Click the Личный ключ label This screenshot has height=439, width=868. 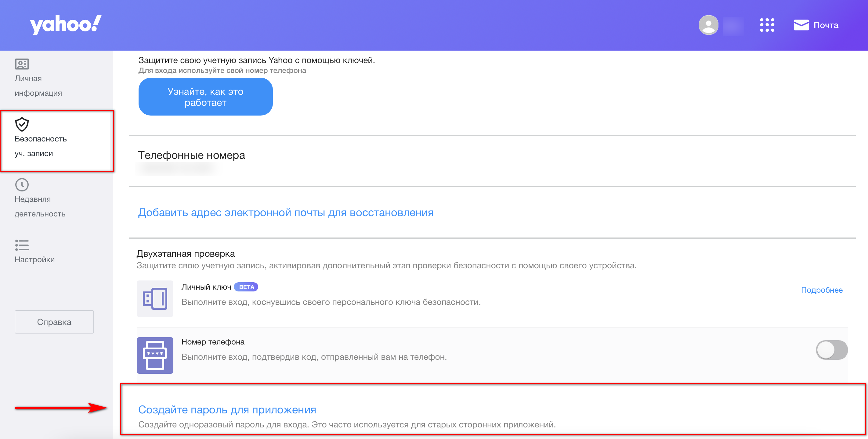[206, 287]
